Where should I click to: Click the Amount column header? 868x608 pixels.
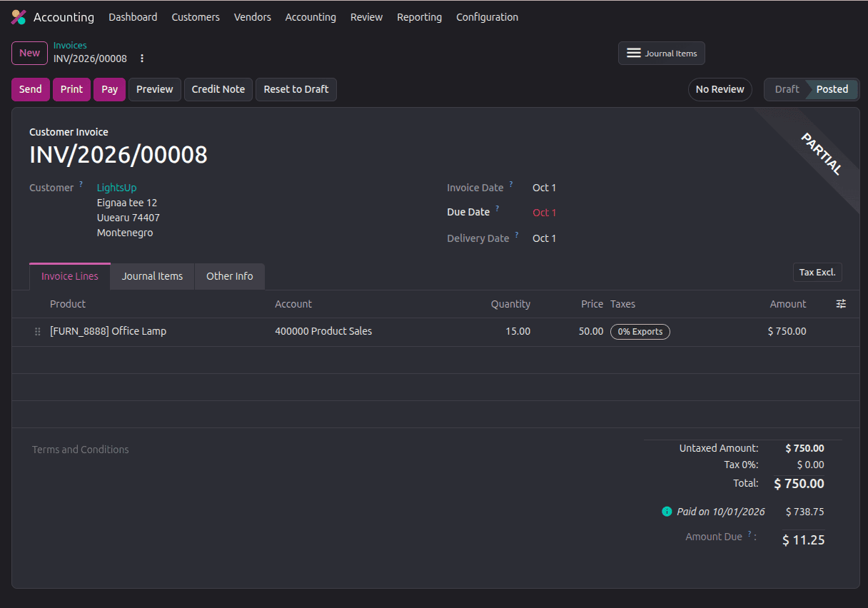[x=788, y=304]
